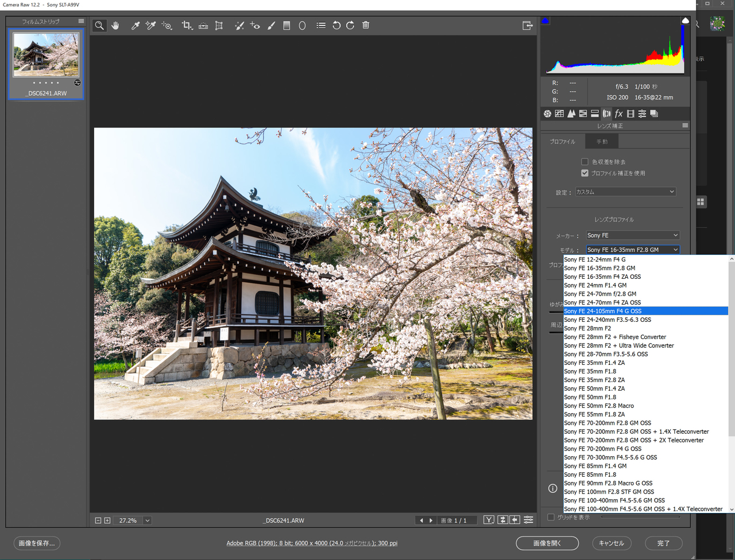Viewport: 735px width, 560px height.
Task: Open the Tone Curve panel
Action: pyautogui.click(x=559, y=114)
